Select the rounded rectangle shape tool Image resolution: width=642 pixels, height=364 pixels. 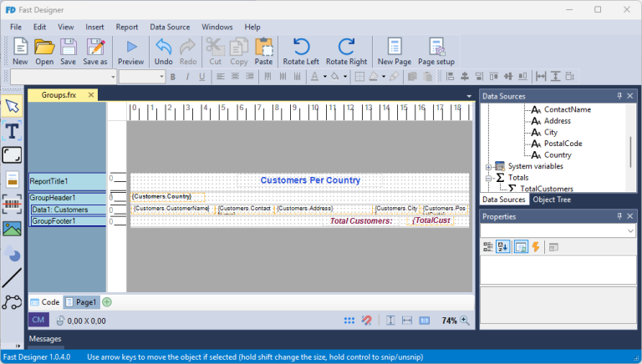pos(12,155)
